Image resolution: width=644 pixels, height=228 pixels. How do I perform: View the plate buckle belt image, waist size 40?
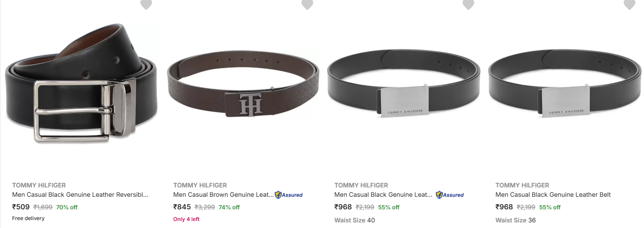click(404, 83)
